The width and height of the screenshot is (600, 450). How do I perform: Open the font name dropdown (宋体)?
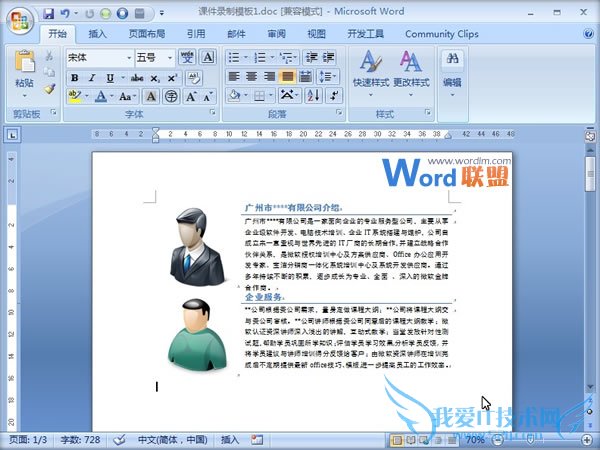click(129, 58)
